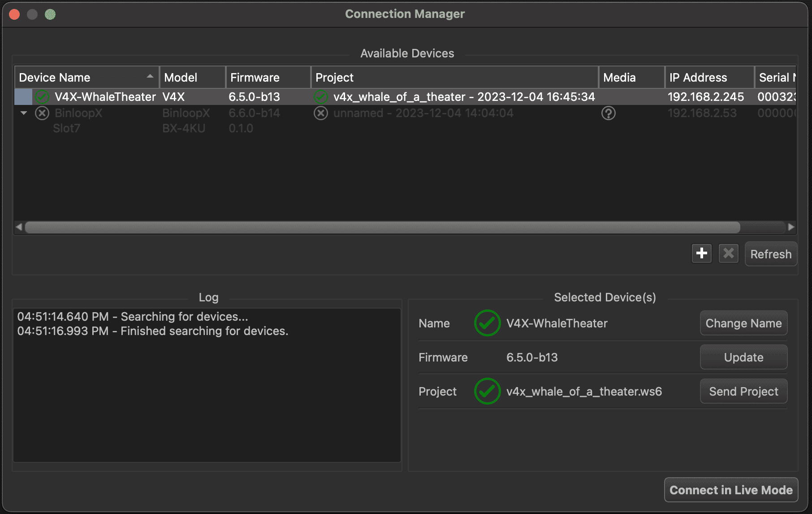Collapse the BinloopX device tree
Viewport: 812px width, 514px height.
[x=24, y=113]
